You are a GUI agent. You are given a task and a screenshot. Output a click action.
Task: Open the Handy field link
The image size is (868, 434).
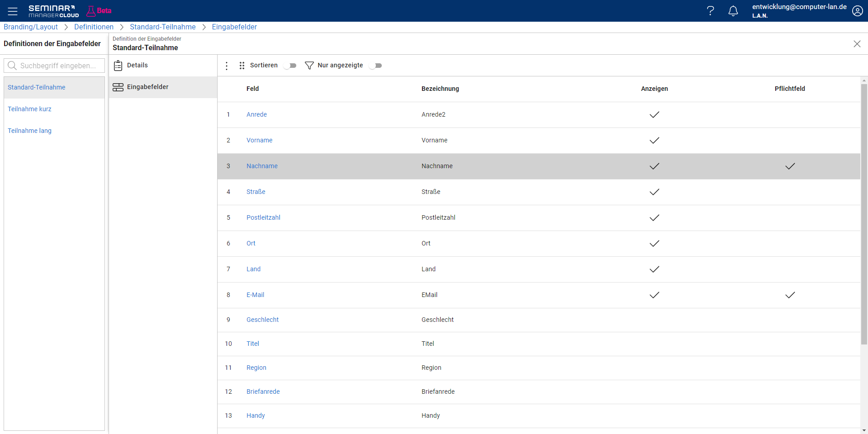coord(256,416)
